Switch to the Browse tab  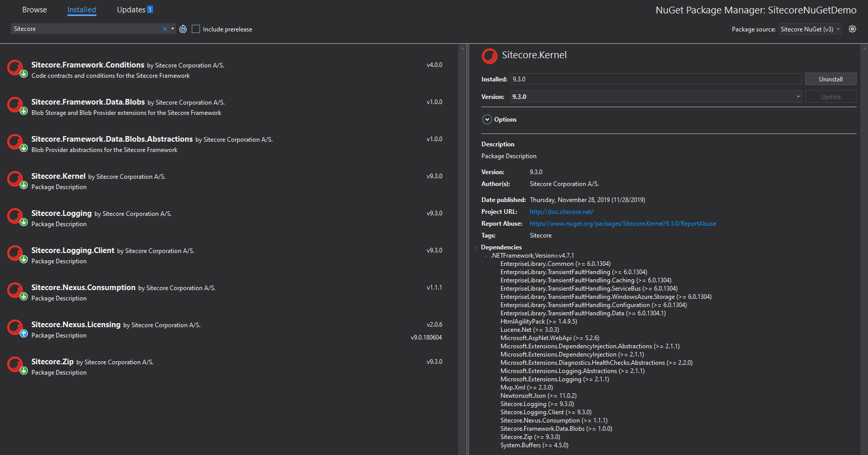(35, 10)
